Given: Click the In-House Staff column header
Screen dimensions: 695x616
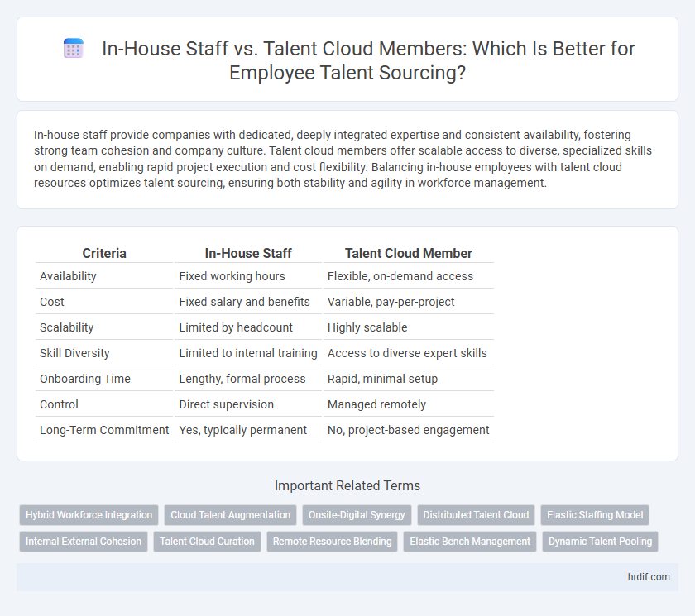Looking at the screenshot, I should click(248, 253).
